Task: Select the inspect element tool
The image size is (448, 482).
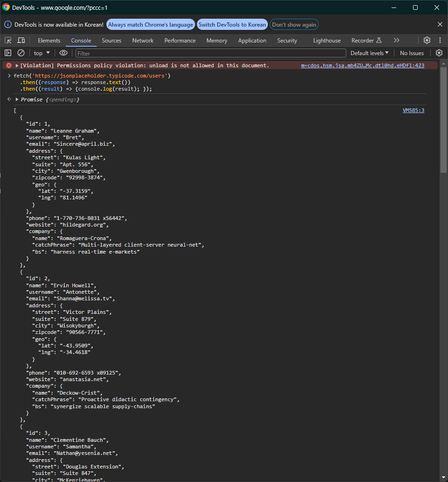Action: click(x=7, y=41)
